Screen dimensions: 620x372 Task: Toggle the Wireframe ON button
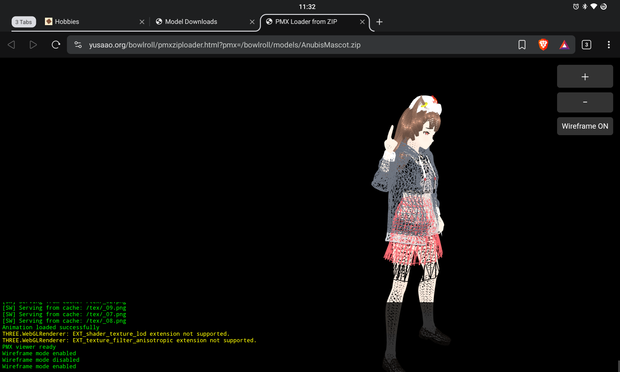[x=585, y=126]
